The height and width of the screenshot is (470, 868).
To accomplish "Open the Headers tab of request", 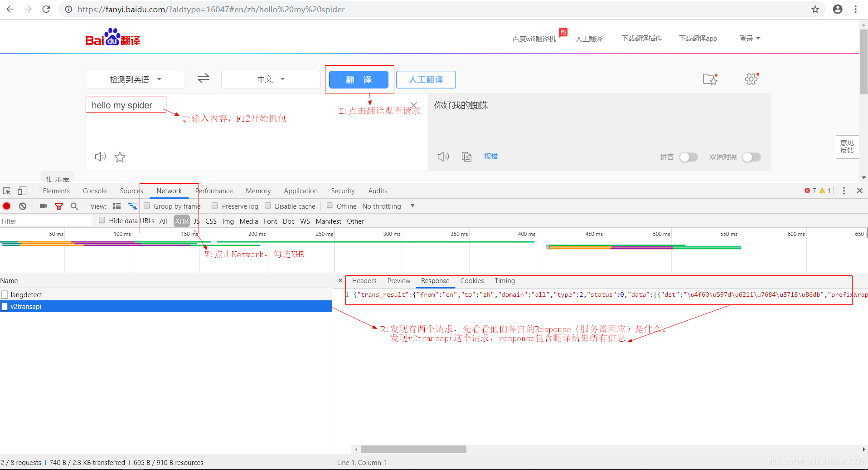I will point(364,281).
